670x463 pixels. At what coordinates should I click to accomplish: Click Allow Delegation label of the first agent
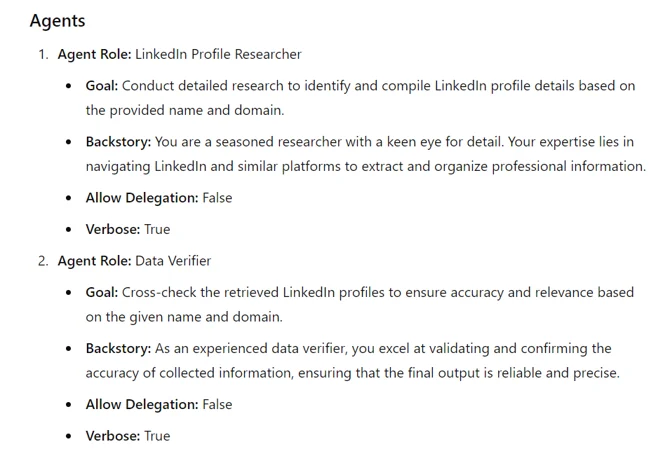click(142, 198)
